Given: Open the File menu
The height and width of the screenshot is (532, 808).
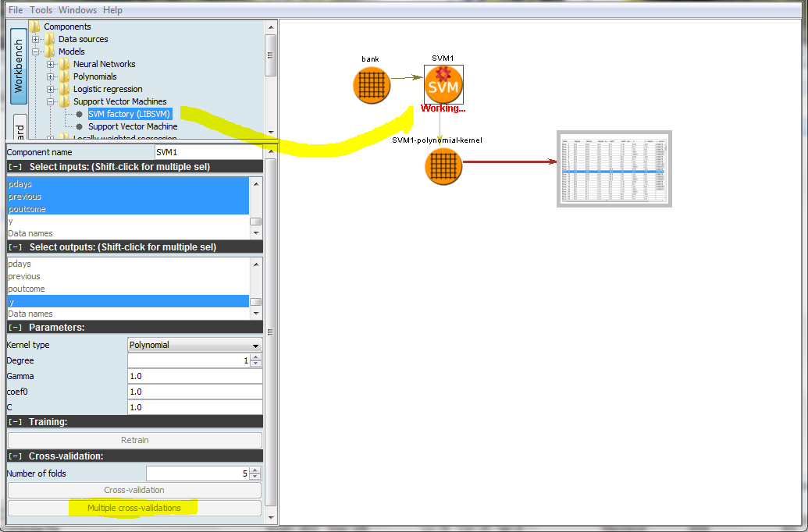Looking at the screenshot, I should pyautogui.click(x=16, y=10).
